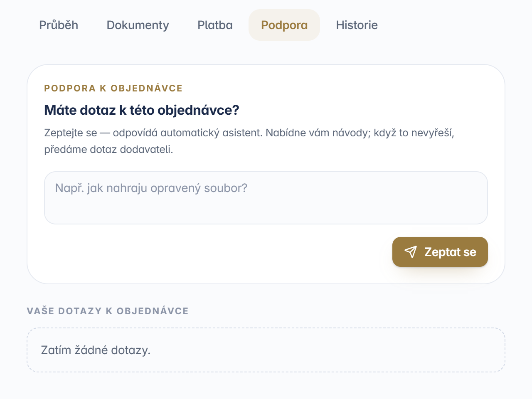Go to the Platba tab
Screen dimensions: 532x399
[215, 25]
